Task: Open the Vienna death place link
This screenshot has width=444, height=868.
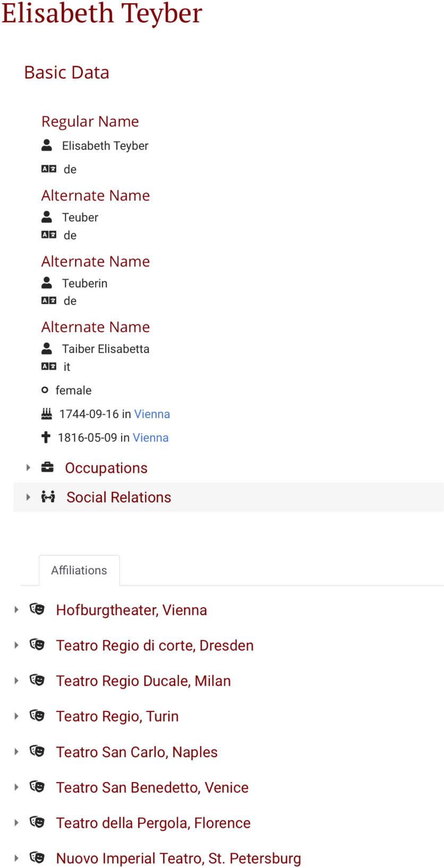Action: click(x=150, y=438)
